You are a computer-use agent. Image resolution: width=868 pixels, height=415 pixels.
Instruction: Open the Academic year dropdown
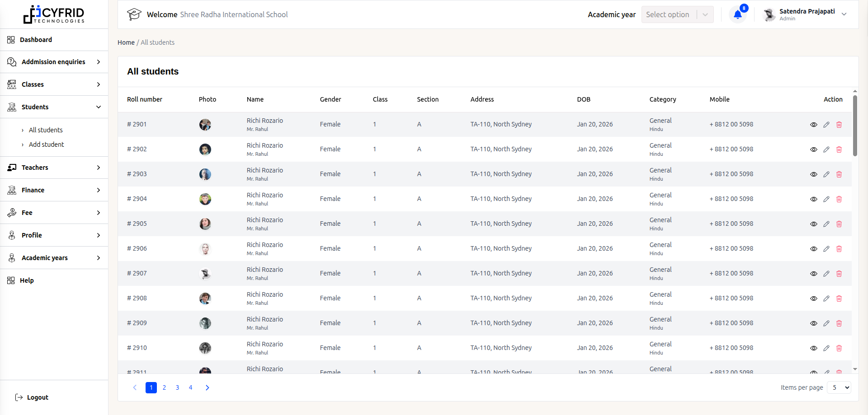(x=677, y=14)
